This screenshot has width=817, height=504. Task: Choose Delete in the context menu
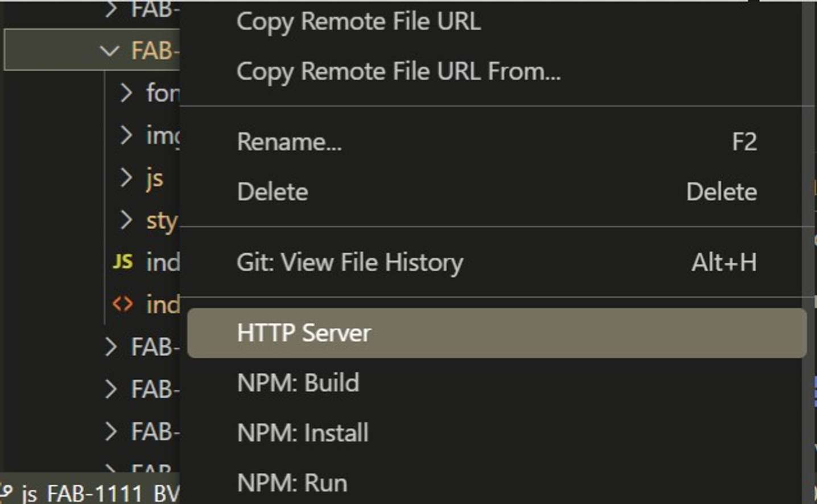[x=273, y=192]
